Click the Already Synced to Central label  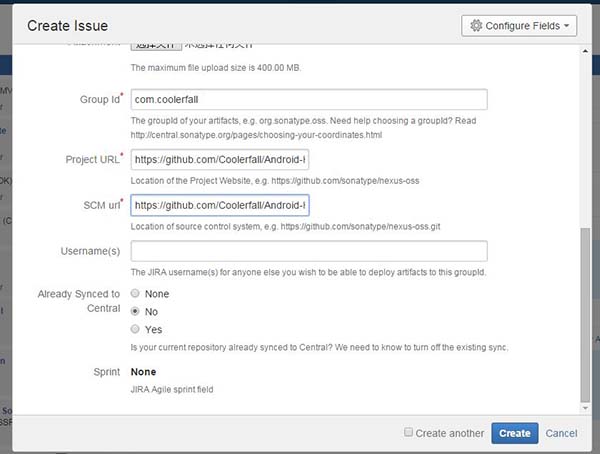(x=78, y=301)
